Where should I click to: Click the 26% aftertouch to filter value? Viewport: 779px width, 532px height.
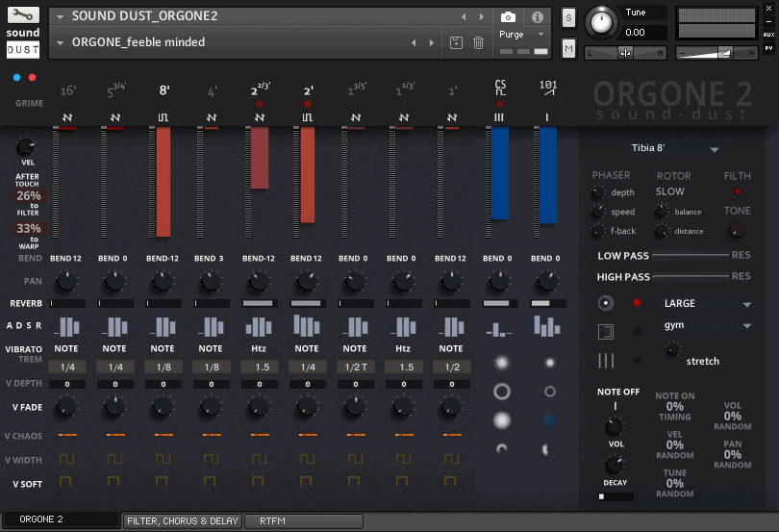tap(29, 195)
